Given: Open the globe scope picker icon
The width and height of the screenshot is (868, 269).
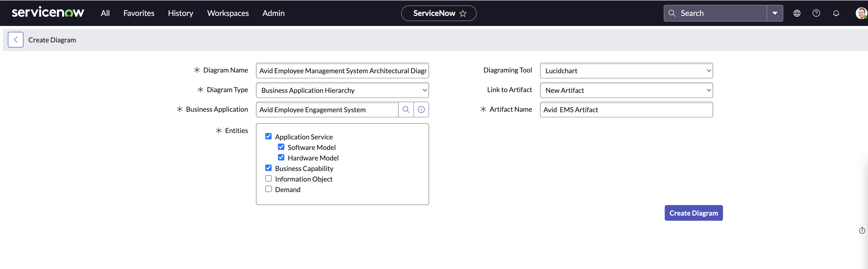Looking at the screenshot, I should [x=797, y=13].
